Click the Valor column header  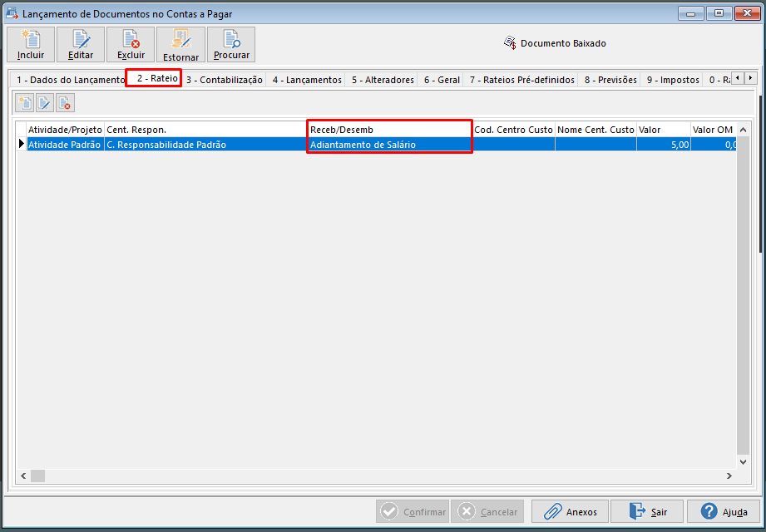(664, 130)
